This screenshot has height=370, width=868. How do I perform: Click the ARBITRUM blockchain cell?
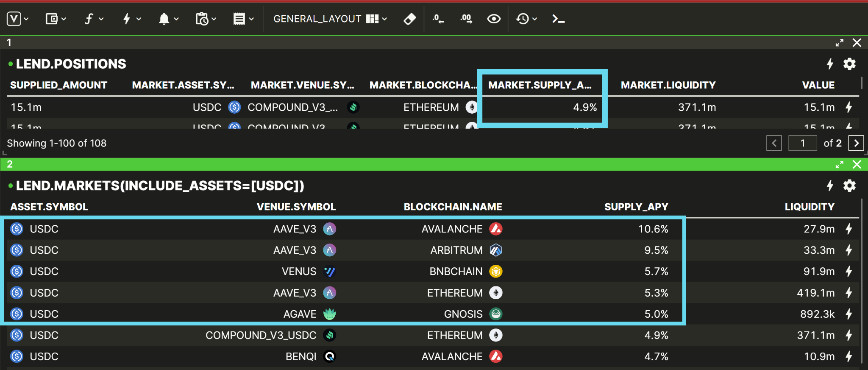coord(456,250)
